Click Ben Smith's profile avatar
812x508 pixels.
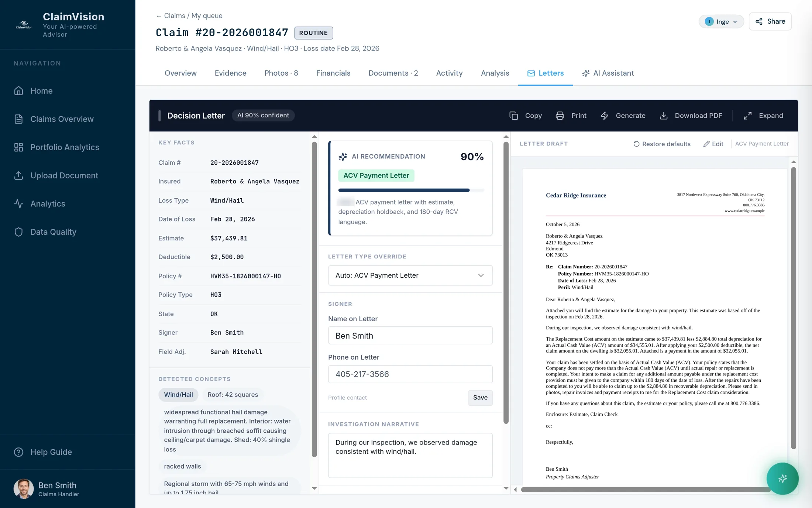(x=24, y=489)
